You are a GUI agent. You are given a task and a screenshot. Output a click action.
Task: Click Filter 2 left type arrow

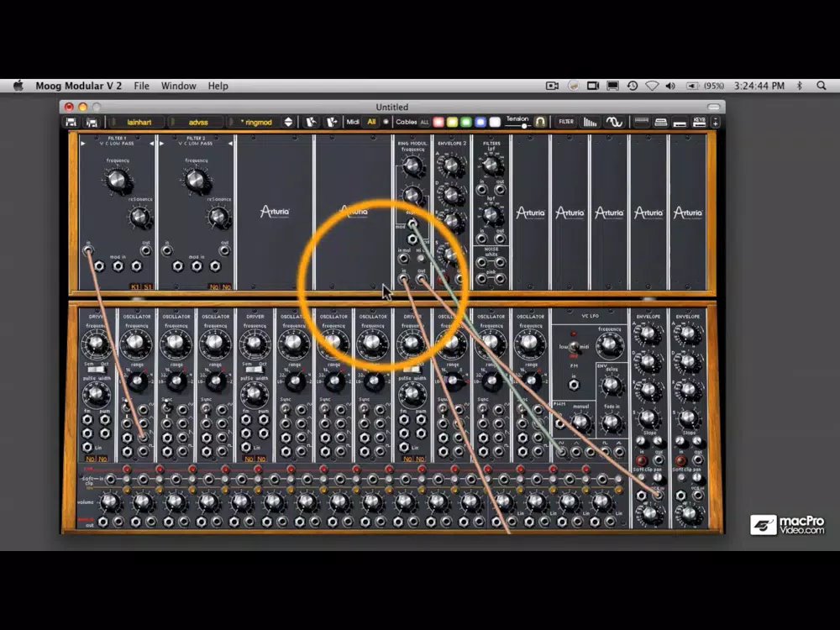(161, 144)
